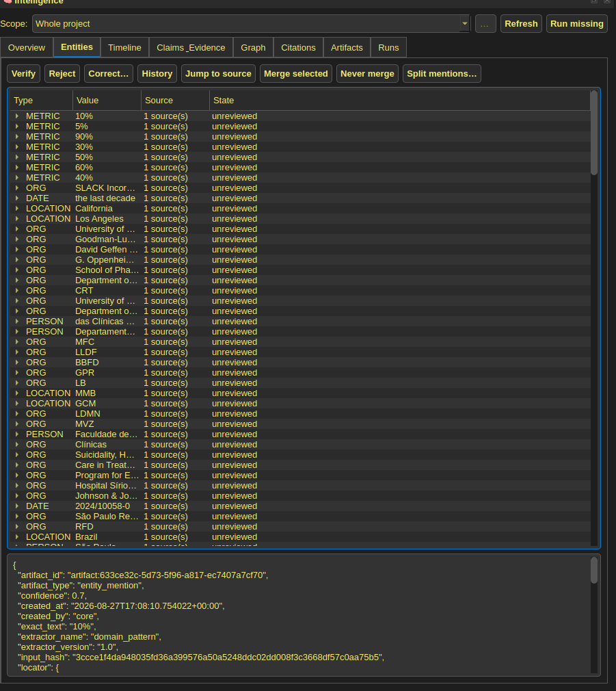Expand the LOCATION Brazil row

(16, 537)
